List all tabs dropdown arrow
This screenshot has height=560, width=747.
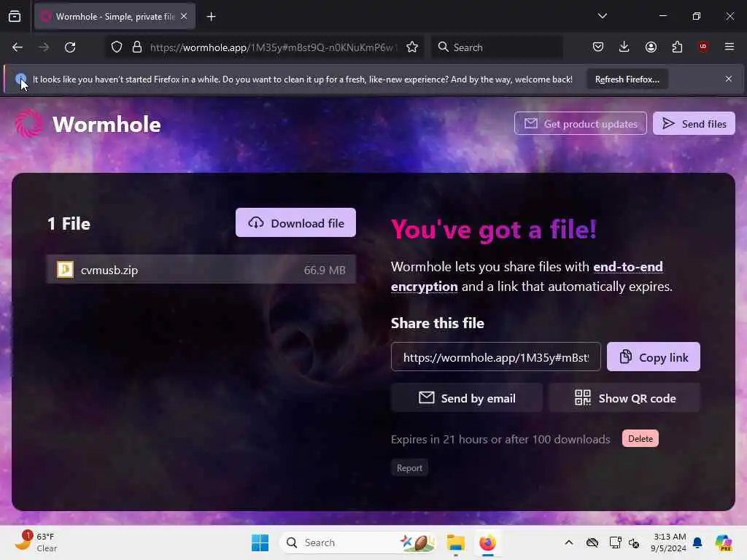pos(602,16)
